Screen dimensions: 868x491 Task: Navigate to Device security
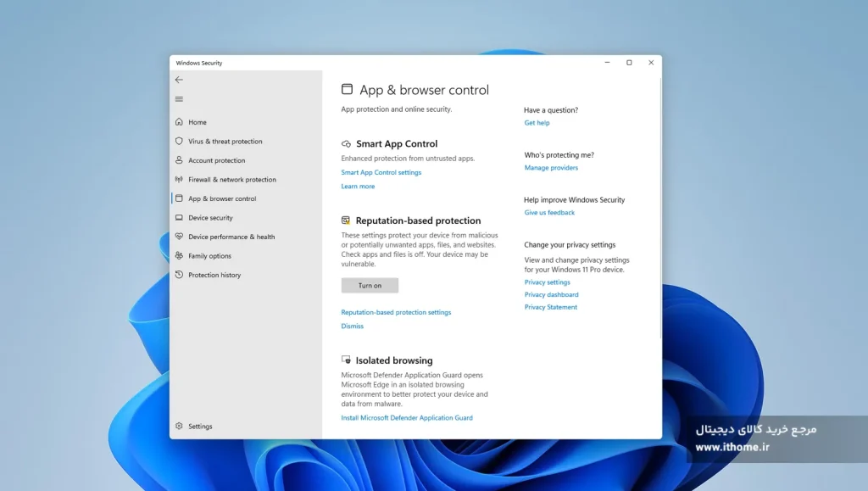point(210,218)
